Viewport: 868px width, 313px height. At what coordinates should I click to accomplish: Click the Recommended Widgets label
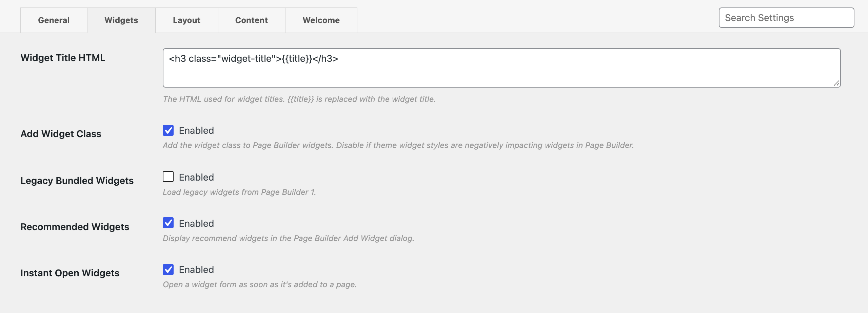coord(75,227)
